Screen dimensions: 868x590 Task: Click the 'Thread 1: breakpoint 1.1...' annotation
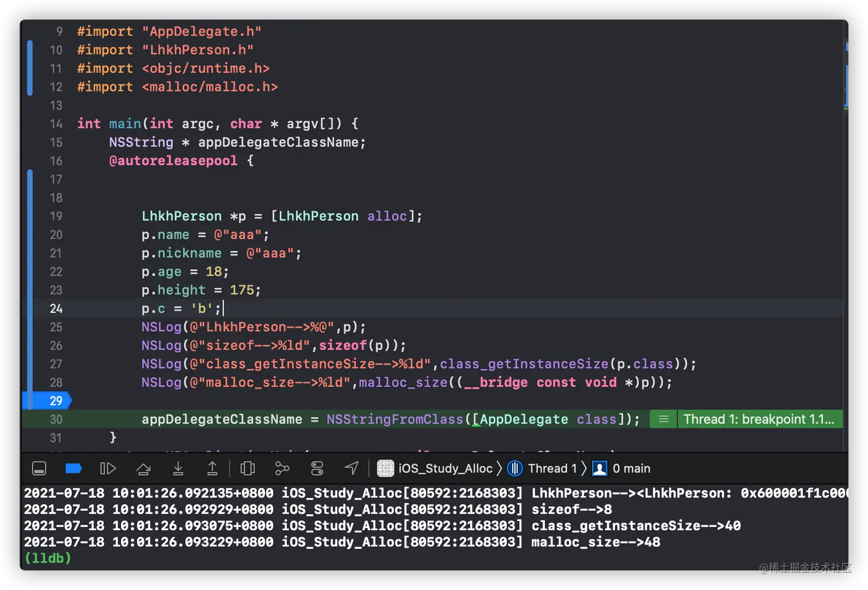click(759, 420)
